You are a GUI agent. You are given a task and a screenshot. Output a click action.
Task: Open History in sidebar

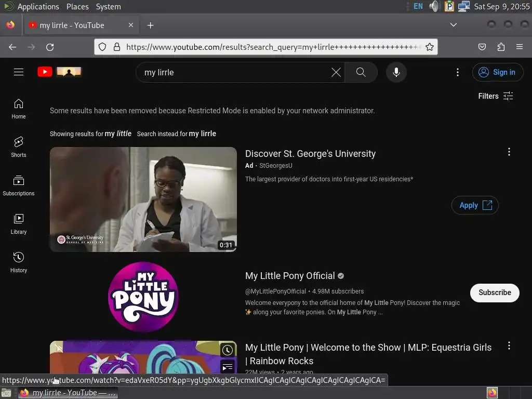pyautogui.click(x=19, y=262)
